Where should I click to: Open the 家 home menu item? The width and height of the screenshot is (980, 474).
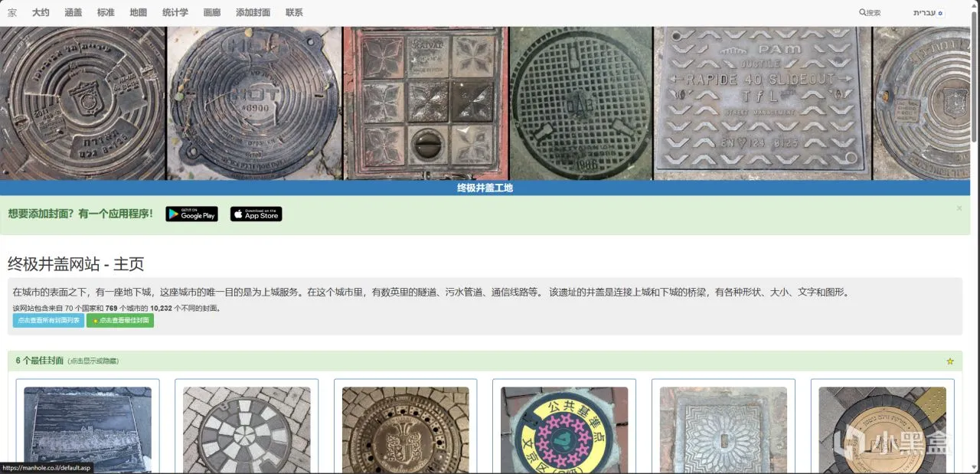[x=12, y=13]
